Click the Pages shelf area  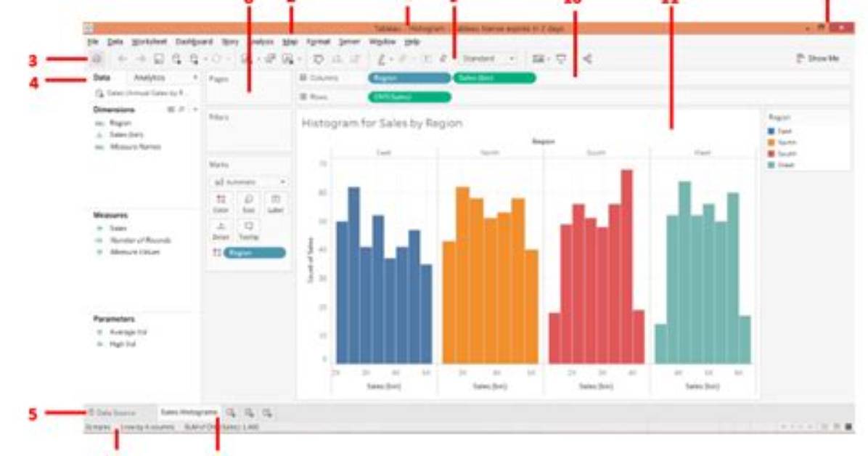(248, 89)
